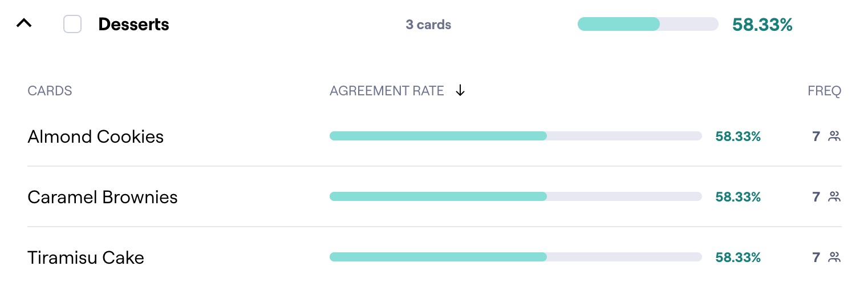This screenshot has width=868, height=298.
Task: Open the Almond Cookies card
Action: coord(95,136)
